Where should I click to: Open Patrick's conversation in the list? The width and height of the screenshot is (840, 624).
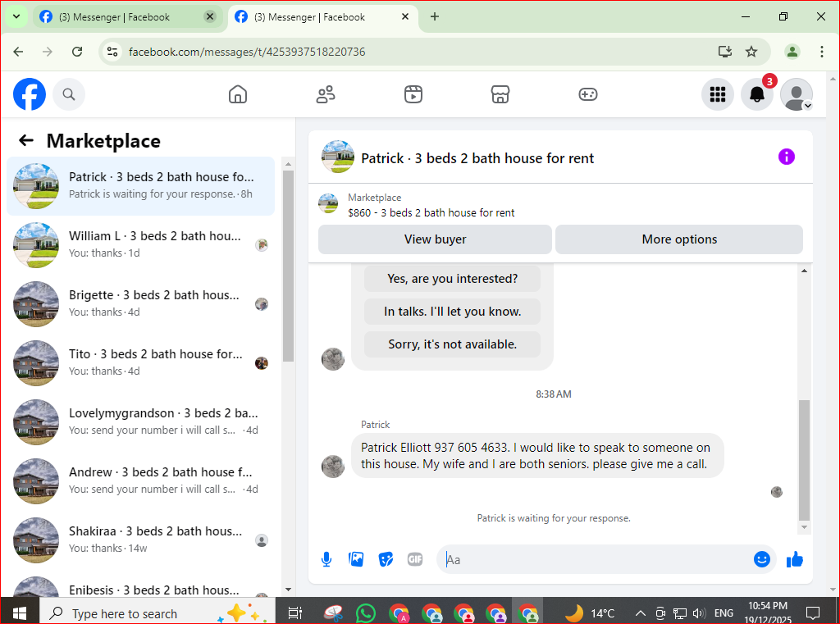click(x=141, y=186)
